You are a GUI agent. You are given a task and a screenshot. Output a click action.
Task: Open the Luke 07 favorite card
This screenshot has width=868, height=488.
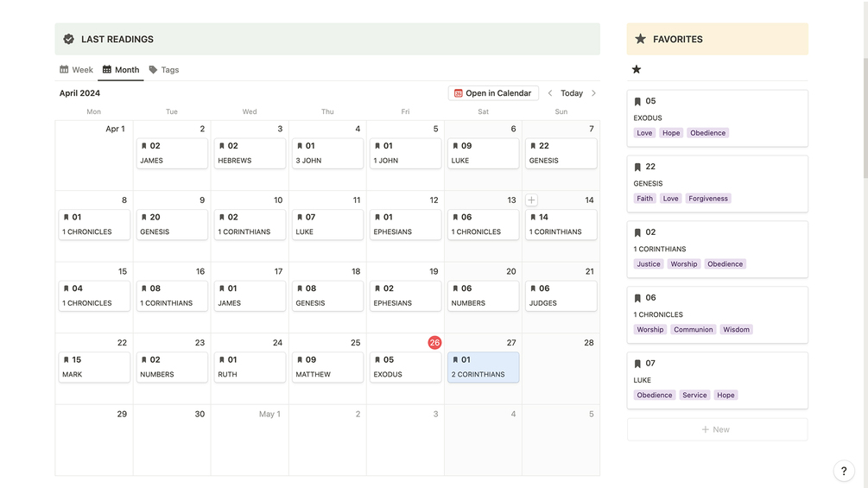tap(717, 380)
